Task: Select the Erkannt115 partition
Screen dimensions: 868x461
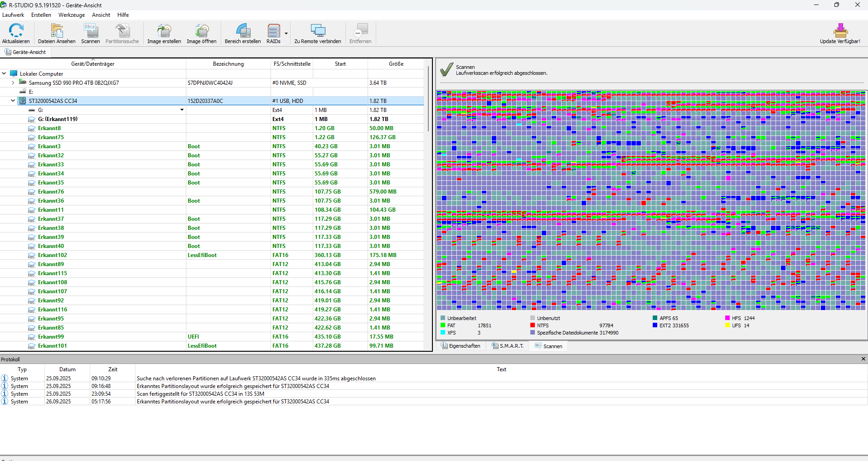Action: click(x=212, y=273)
